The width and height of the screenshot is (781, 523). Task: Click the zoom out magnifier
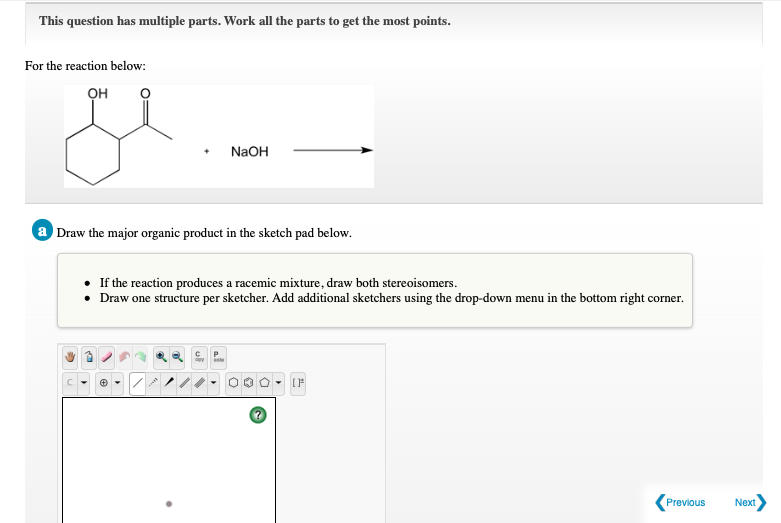coord(177,357)
